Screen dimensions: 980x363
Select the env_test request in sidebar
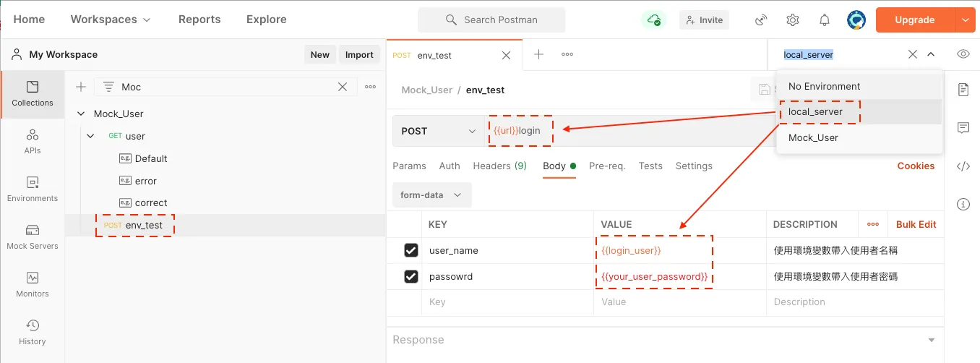point(225,225)
